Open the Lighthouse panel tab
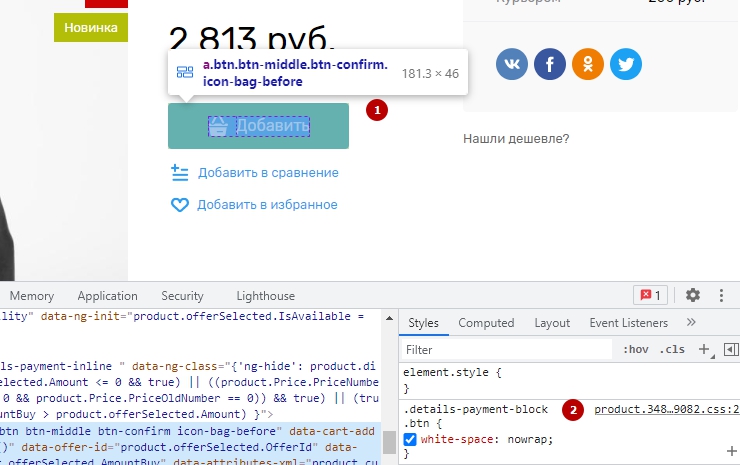 (x=265, y=296)
